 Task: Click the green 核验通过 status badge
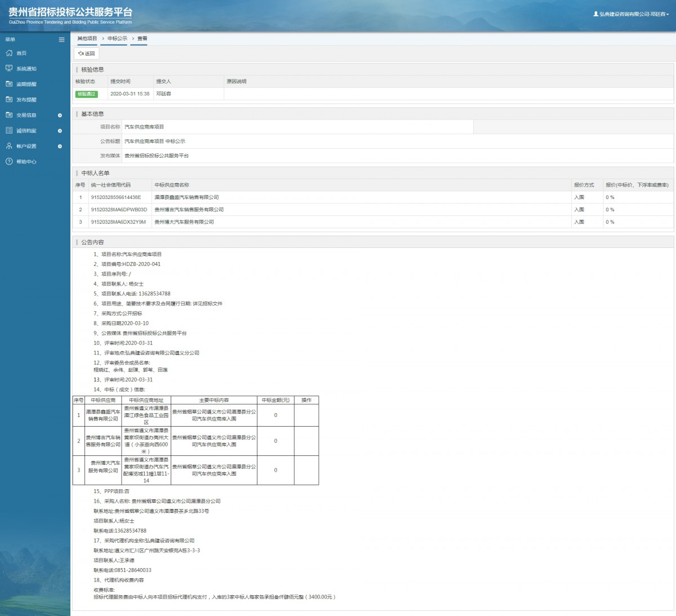86,94
